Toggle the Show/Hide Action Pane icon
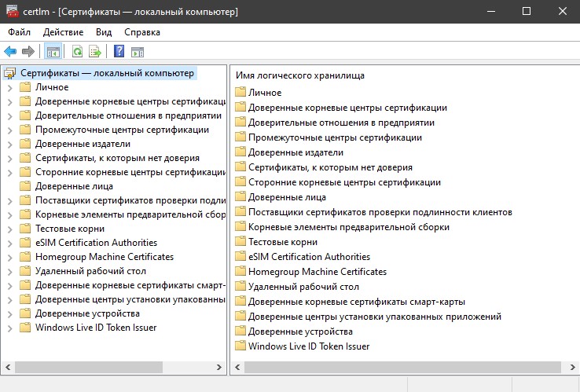The width and height of the screenshot is (580, 392). [x=138, y=52]
